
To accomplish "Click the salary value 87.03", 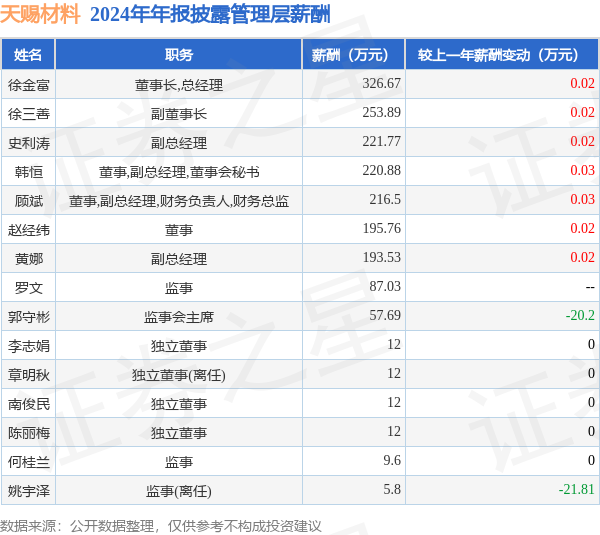I will click(x=385, y=286).
